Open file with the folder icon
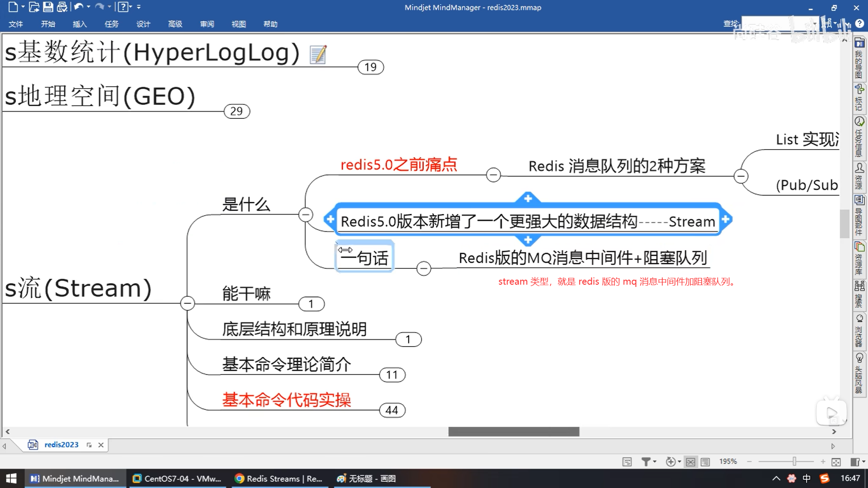This screenshot has height=488, width=868. [34, 7]
